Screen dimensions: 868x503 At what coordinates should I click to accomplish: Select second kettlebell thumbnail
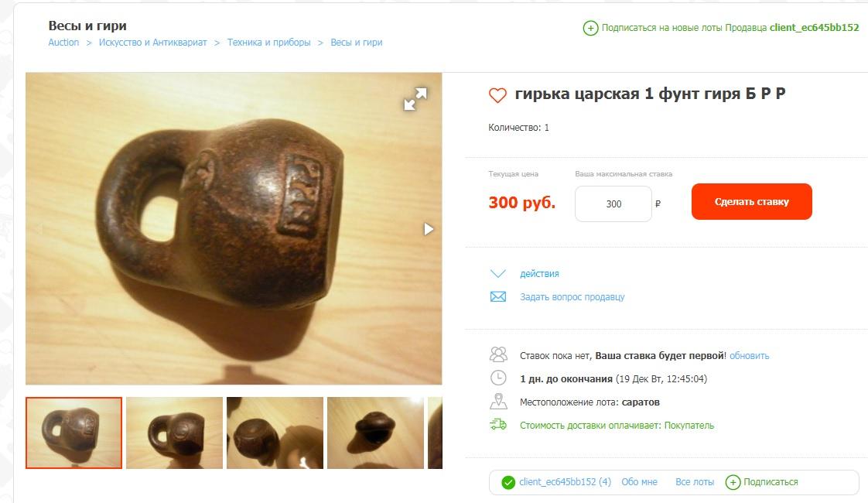click(x=174, y=433)
